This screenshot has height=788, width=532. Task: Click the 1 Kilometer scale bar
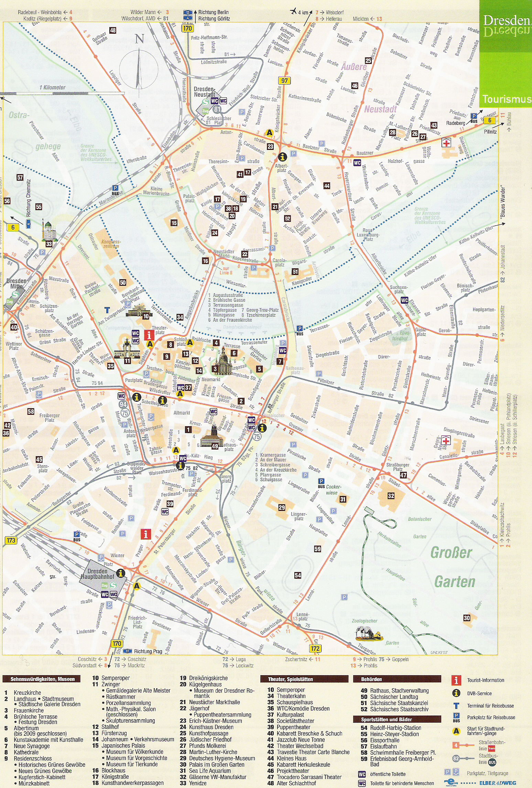point(63,93)
